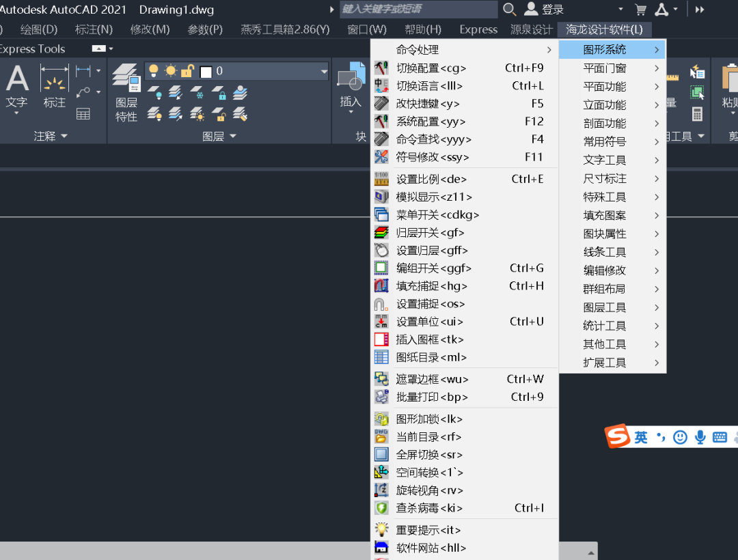The width and height of the screenshot is (738, 560).
Task: Select the 文字 text tool in ribbon
Action: click(17, 89)
